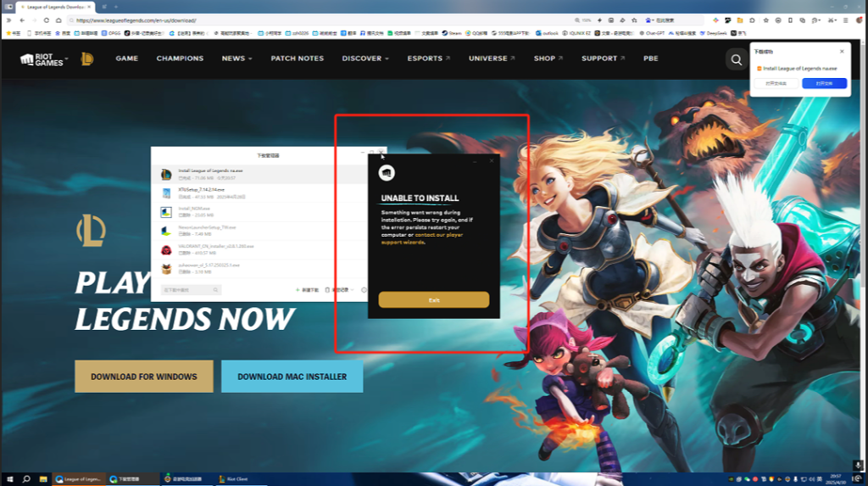868x486 pixels.
Task: Click the yellow folder icon in the browser toolbar
Action: click(x=740, y=20)
